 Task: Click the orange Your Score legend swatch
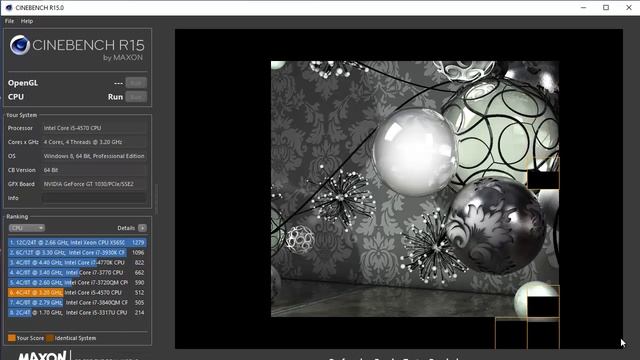coord(12,338)
